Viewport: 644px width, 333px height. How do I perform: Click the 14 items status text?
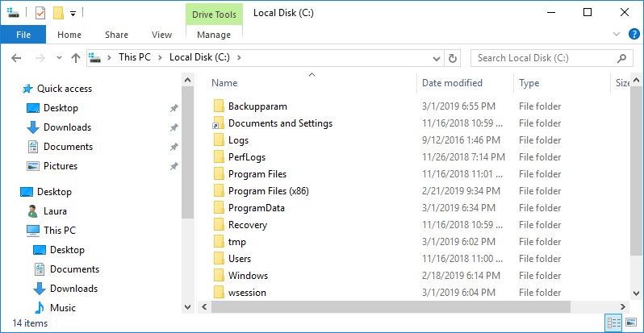pyautogui.click(x=30, y=323)
